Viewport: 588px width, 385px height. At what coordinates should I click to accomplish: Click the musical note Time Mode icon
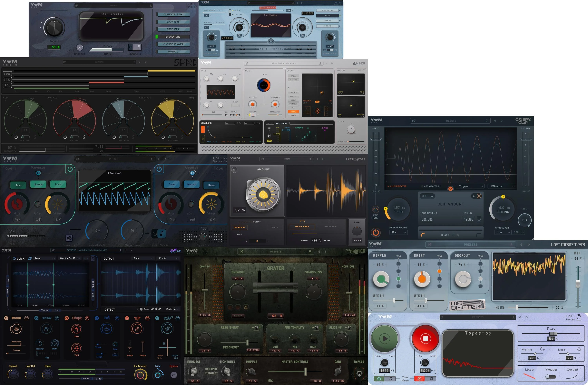(x=162, y=233)
